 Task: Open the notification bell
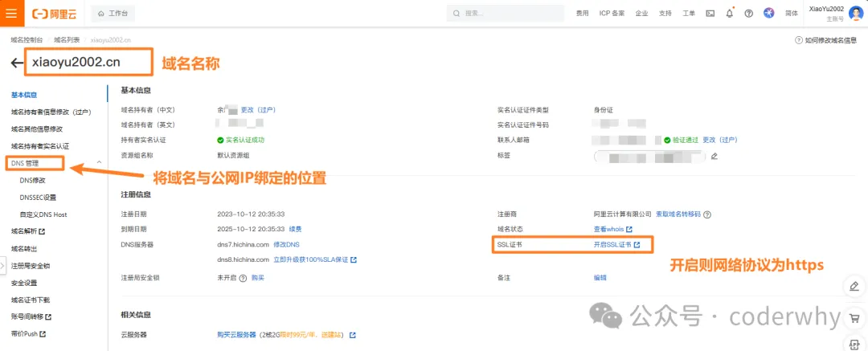(729, 14)
